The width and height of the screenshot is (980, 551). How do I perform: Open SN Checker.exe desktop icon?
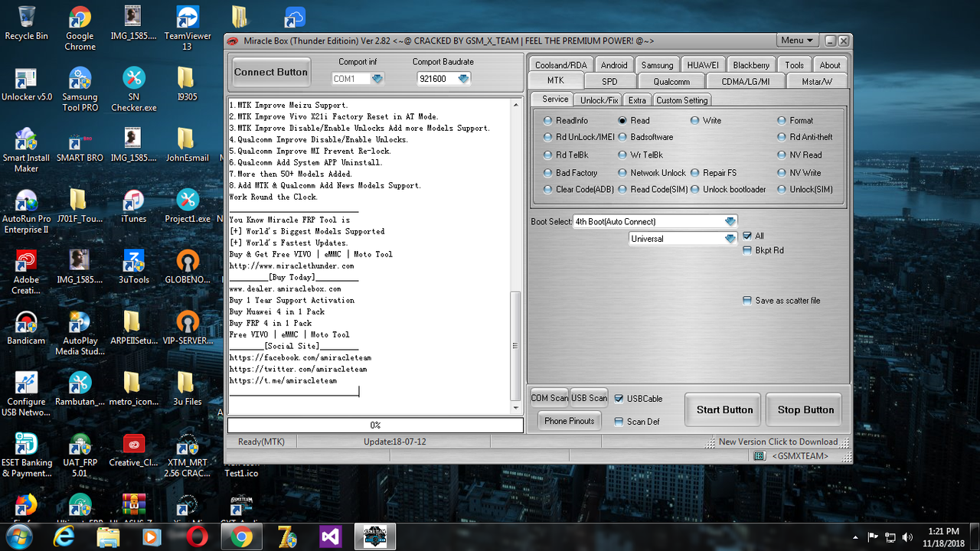tap(133, 90)
